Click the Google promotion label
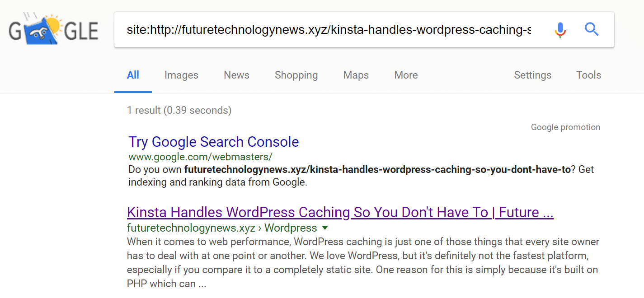This screenshot has width=644, height=298. tap(565, 127)
